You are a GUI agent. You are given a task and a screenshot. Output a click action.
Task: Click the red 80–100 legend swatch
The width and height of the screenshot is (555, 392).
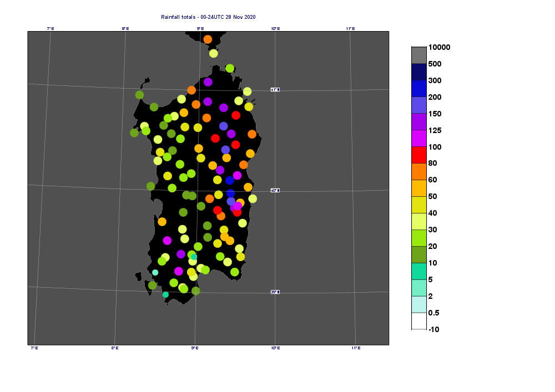pos(418,155)
